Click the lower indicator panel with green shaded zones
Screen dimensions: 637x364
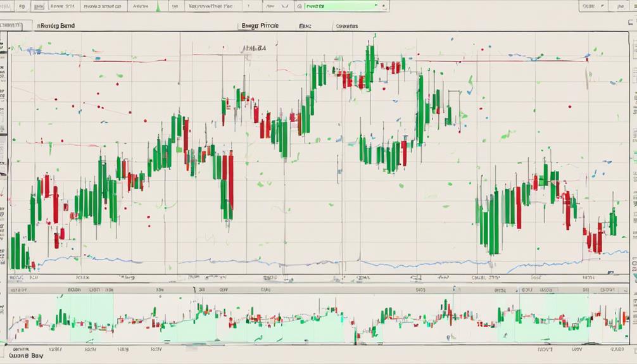point(318,318)
